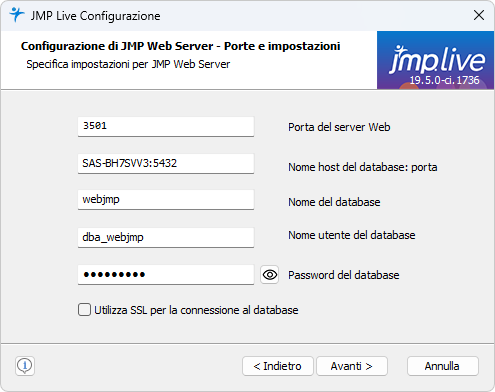Click the JMP app icon in title bar
495x392 pixels.
point(16,15)
